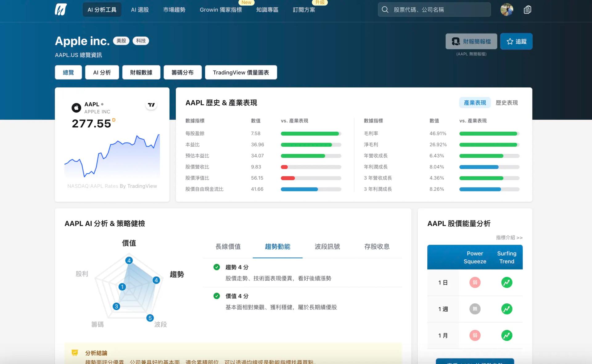The image size is (592, 364).
Task: Click the 1週 Power Squeeze grey icon
Action: (475, 309)
